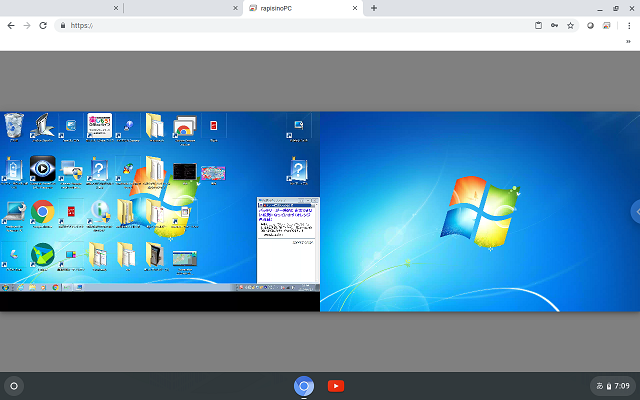Open the status tray showing 7:09
This screenshot has height=400, width=640.
(x=613, y=386)
